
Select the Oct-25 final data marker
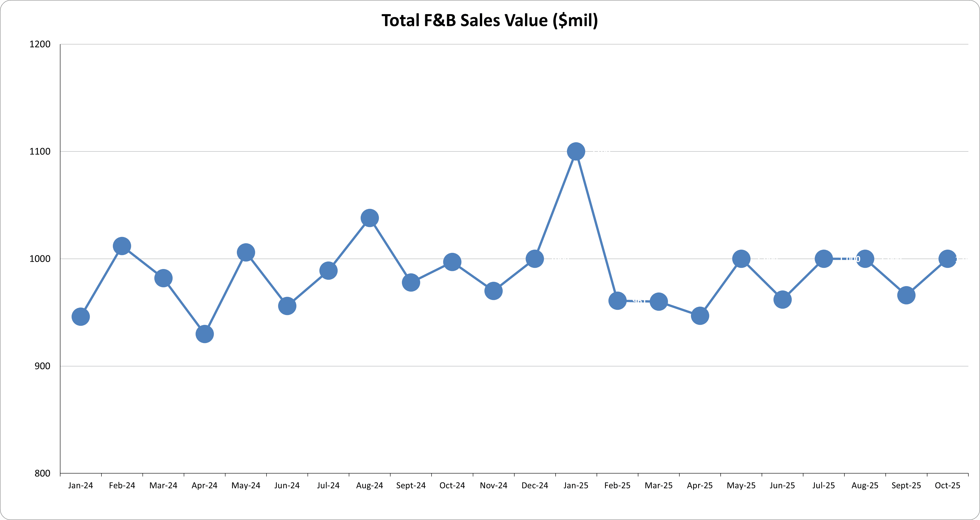click(947, 259)
